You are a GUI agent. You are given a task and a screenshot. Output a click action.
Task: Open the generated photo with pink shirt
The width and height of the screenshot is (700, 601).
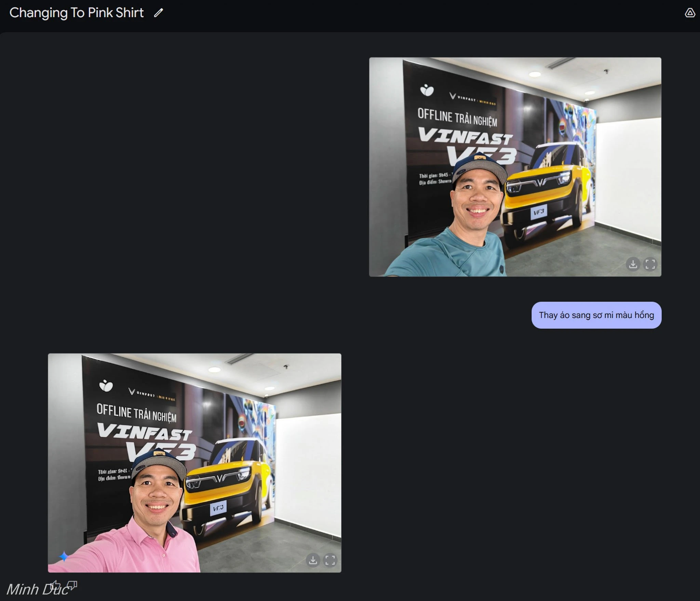(x=194, y=463)
